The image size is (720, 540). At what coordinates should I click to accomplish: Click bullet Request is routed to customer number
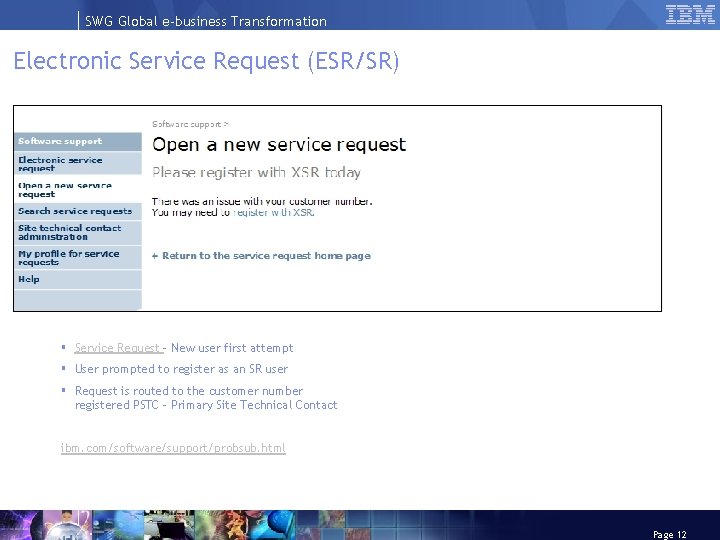coord(206,398)
